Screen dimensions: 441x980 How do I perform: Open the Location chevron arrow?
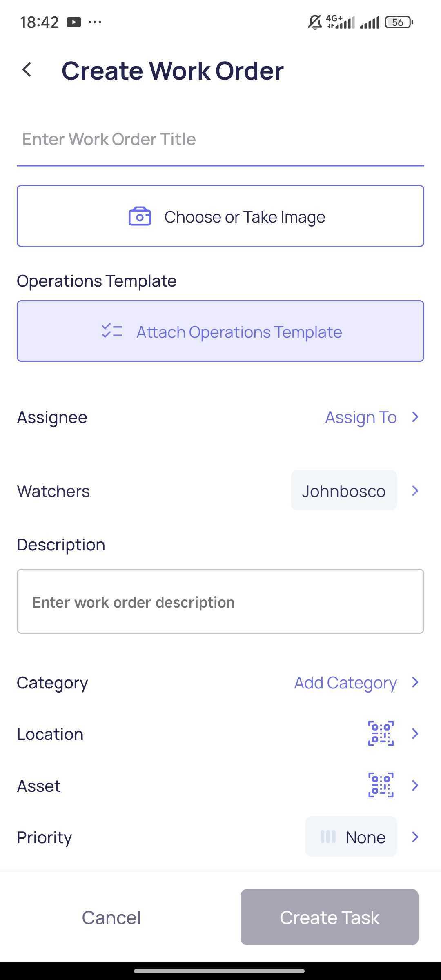click(x=415, y=733)
